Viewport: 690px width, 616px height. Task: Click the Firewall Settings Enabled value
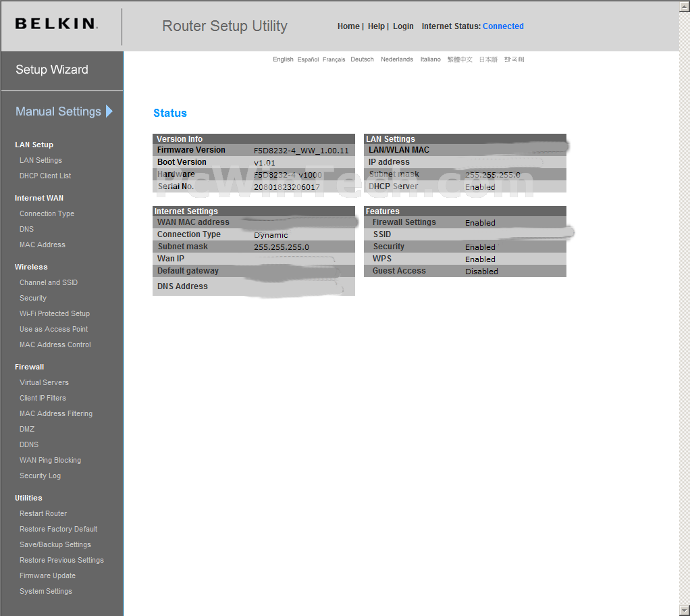(x=480, y=223)
